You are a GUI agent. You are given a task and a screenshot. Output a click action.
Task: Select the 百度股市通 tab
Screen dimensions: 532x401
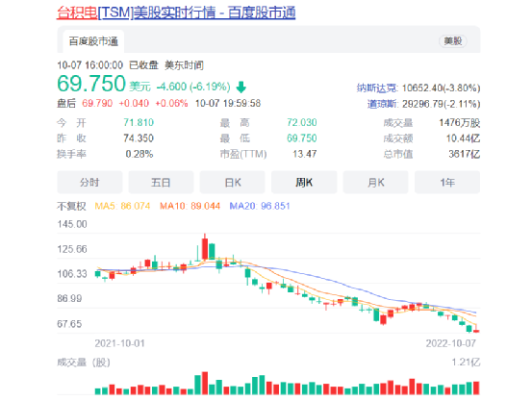click(93, 41)
